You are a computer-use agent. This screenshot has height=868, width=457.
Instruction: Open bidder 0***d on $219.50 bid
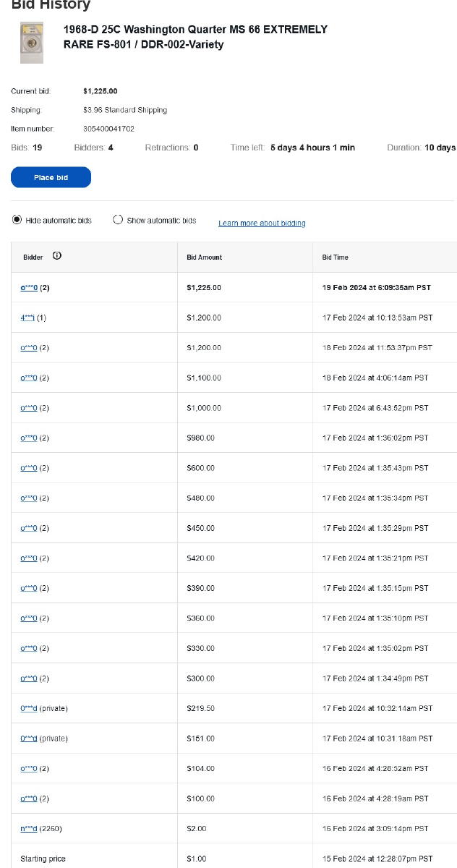pos(29,708)
